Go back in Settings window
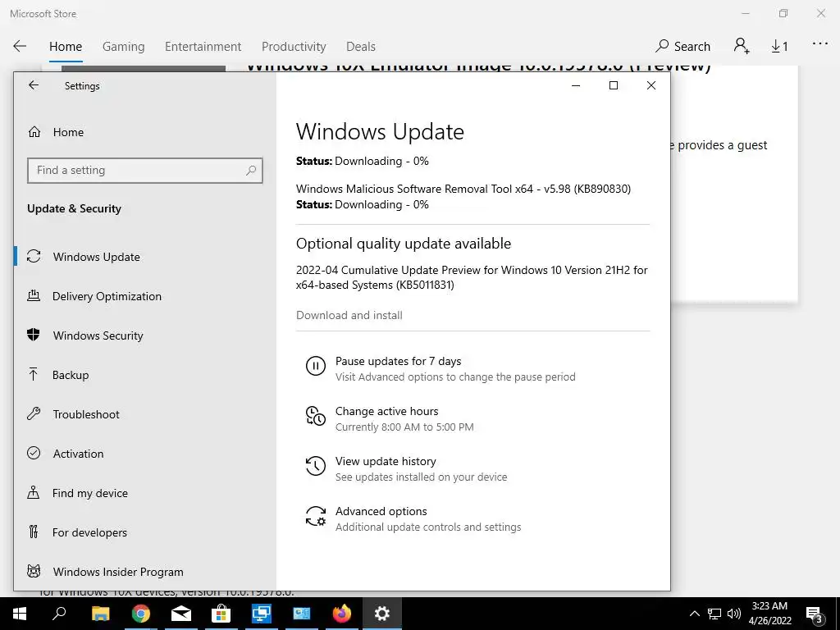This screenshot has width=840, height=630. [34, 85]
